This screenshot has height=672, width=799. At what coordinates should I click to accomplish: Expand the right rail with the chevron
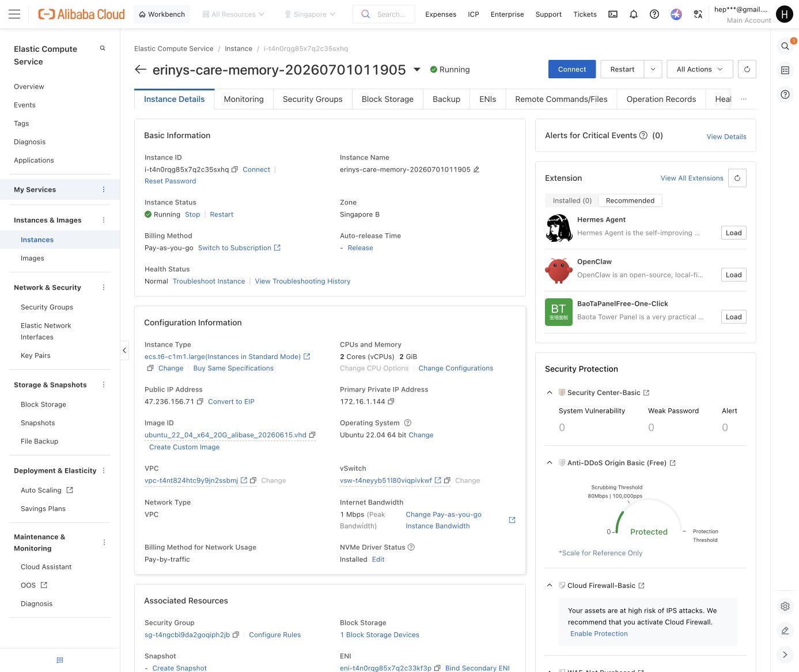click(x=785, y=655)
